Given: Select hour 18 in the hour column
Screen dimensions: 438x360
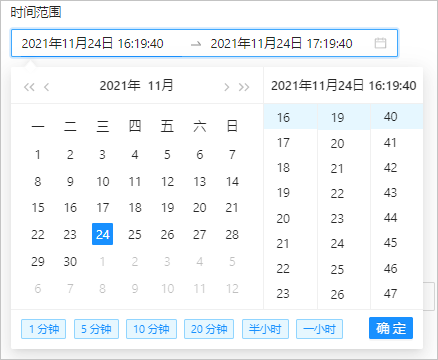Looking at the screenshot, I should pos(290,168).
